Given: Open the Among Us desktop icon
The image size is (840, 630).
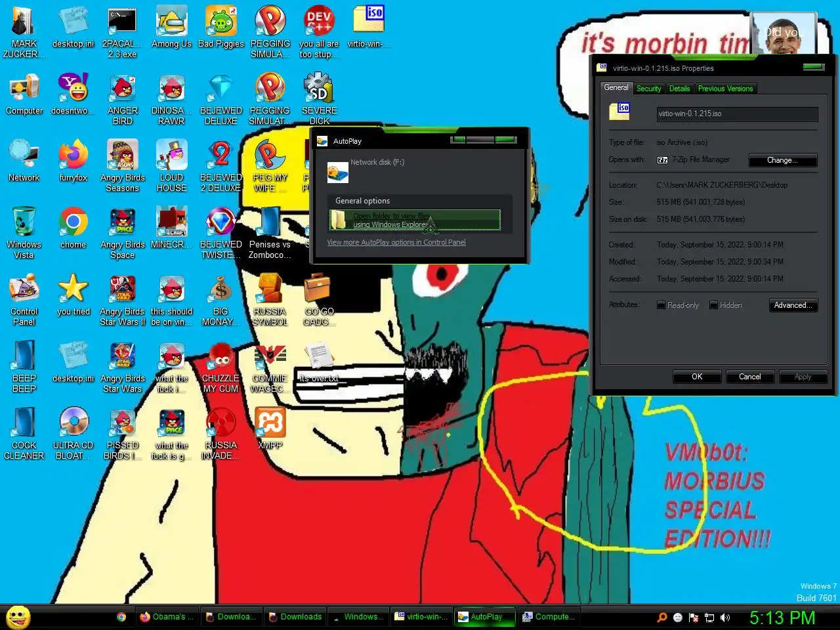Looking at the screenshot, I should pos(171,28).
